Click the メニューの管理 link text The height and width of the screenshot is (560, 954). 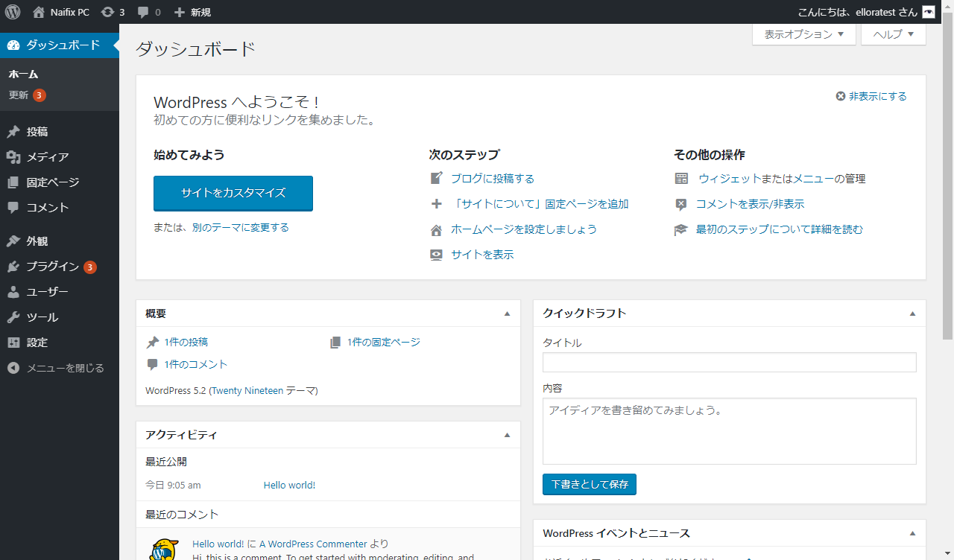coord(829,179)
